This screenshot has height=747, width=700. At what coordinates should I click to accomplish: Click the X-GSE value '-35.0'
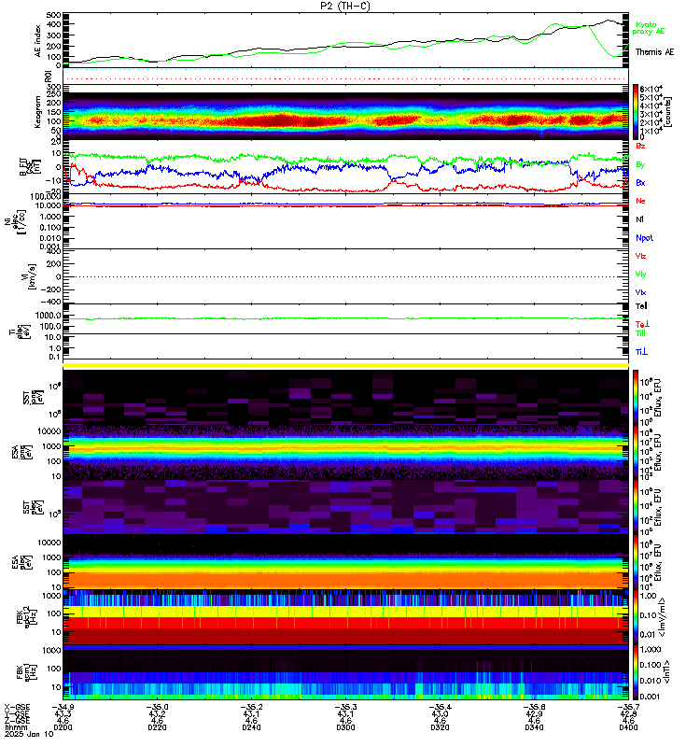pos(157,707)
